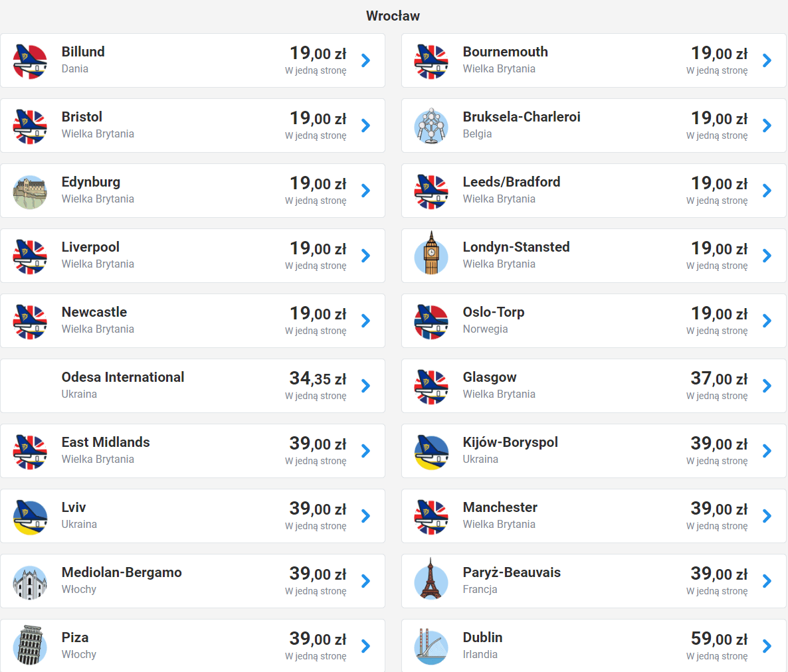Image resolution: width=788 pixels, height=672 pixels.
Task: Select the Bournemouth destination name
Action: (505, 52)
